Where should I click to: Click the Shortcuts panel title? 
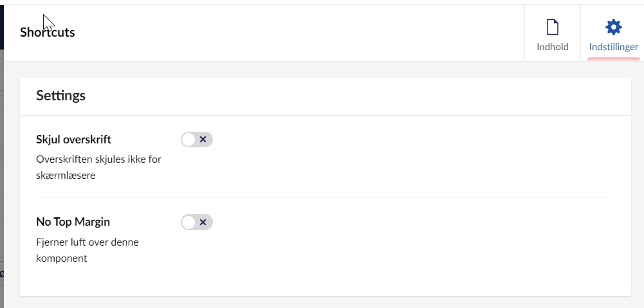pyautogui.click(x=48, y=32)
